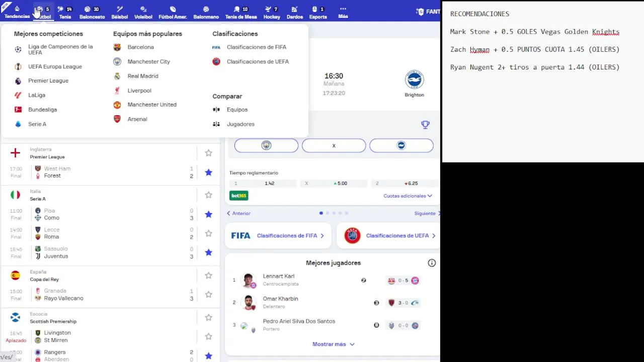Open Lennart Karl player row
The width and height of the screenshot is (644, 362).
point(332,281)
